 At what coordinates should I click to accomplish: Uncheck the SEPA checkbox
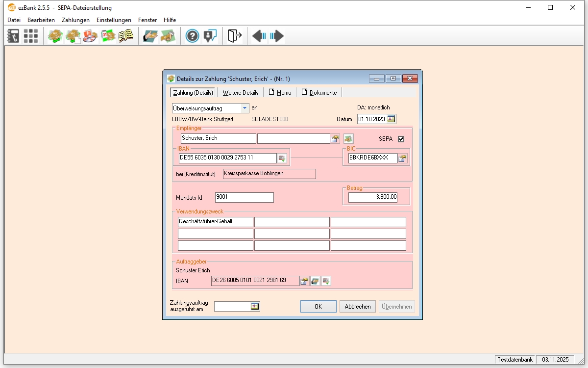click(x=401, y=139)
